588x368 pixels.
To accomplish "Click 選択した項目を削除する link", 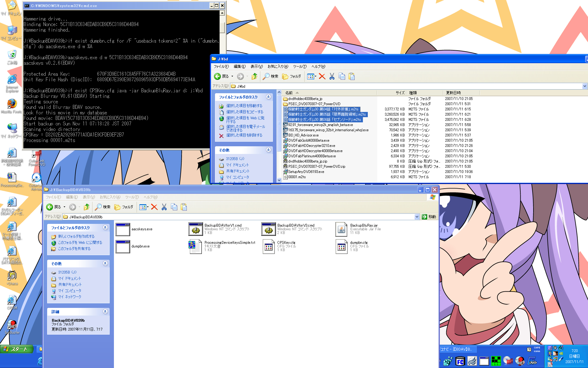I will (244, 135).
